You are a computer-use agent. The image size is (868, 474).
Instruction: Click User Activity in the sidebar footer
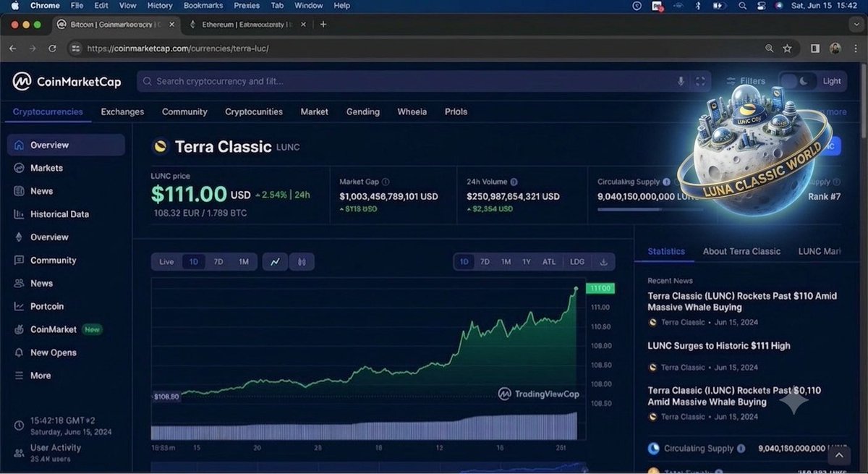[56, 448]
